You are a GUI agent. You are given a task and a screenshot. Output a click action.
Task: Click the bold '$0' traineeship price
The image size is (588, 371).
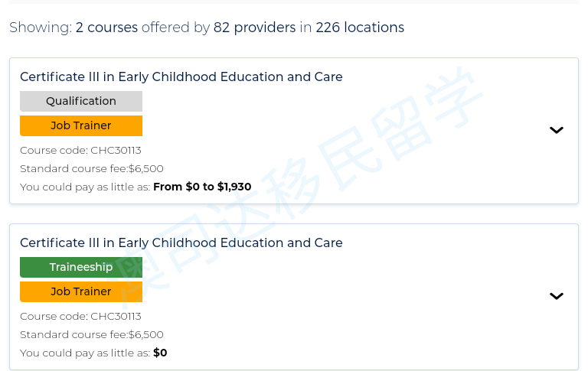[160, 353]
